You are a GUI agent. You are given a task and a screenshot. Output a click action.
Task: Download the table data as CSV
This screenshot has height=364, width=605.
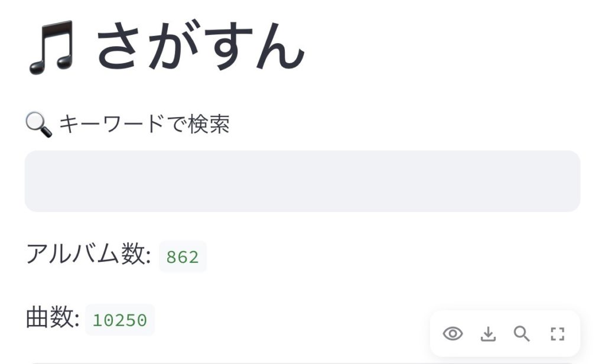[x=487, y=334]
